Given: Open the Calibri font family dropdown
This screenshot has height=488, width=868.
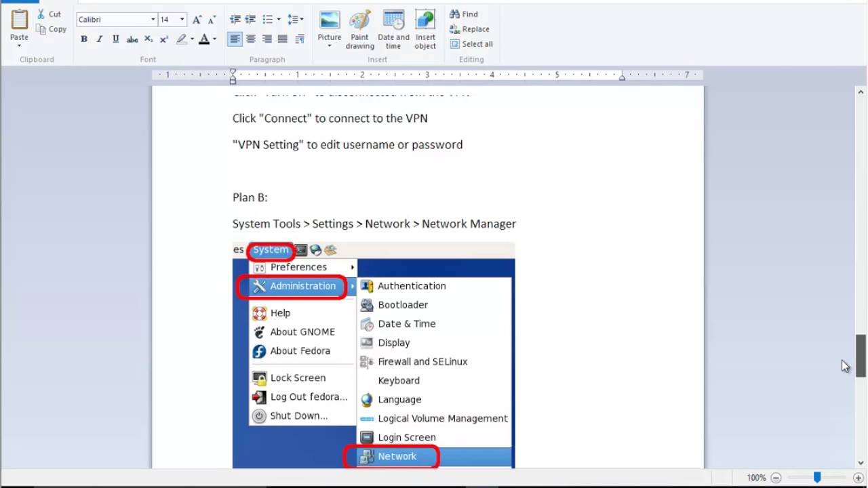Looking at the screenshot, I should (x=153, y=20).
